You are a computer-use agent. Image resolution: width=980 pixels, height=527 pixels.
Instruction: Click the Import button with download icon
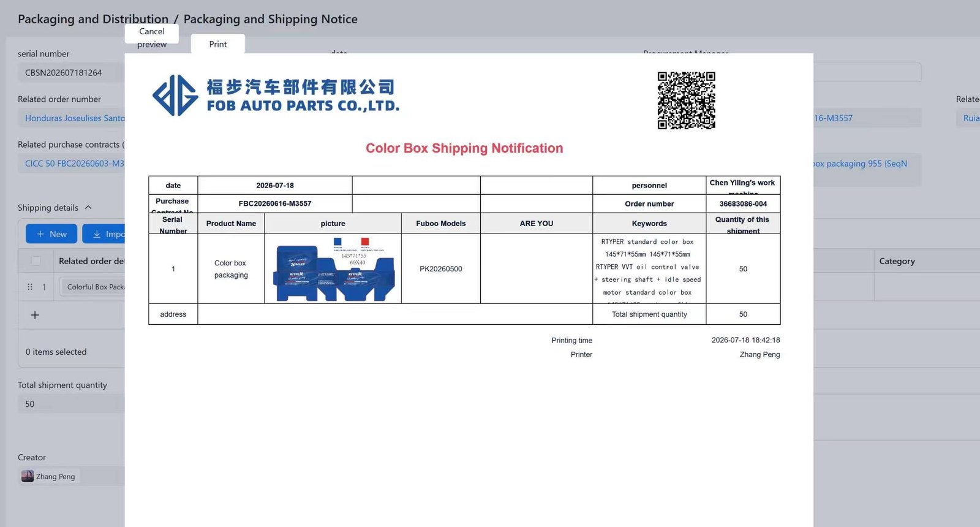104,234
